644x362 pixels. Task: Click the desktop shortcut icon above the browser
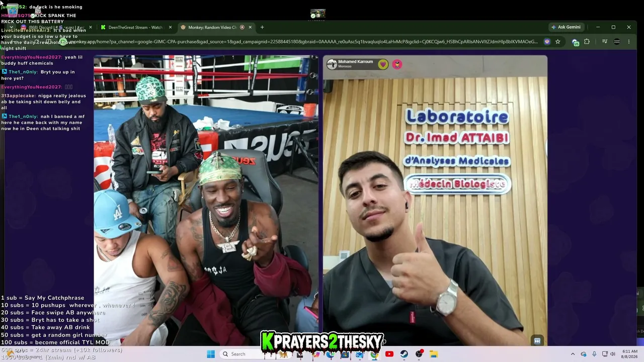click(x=317, y=14)
